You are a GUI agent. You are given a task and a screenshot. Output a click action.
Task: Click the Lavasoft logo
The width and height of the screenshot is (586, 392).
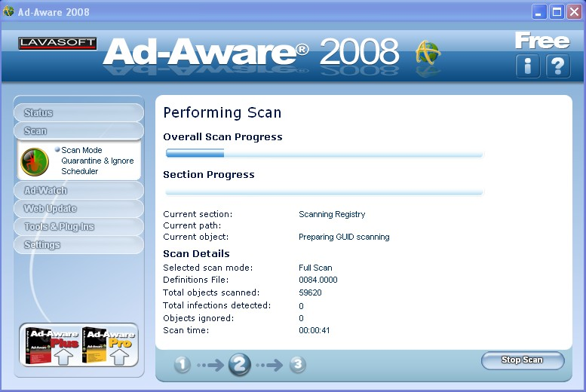(x=57, y=43)
